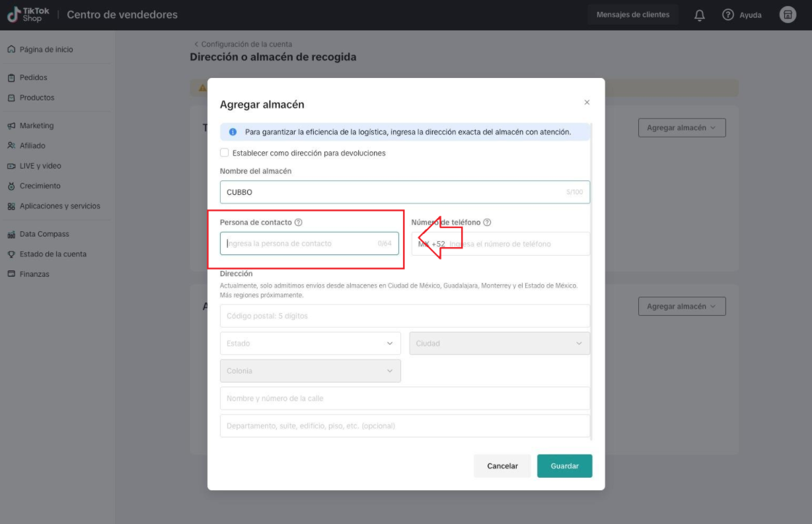Click the Cancelar button
812x524 pixels.
(x=502, y=466)
